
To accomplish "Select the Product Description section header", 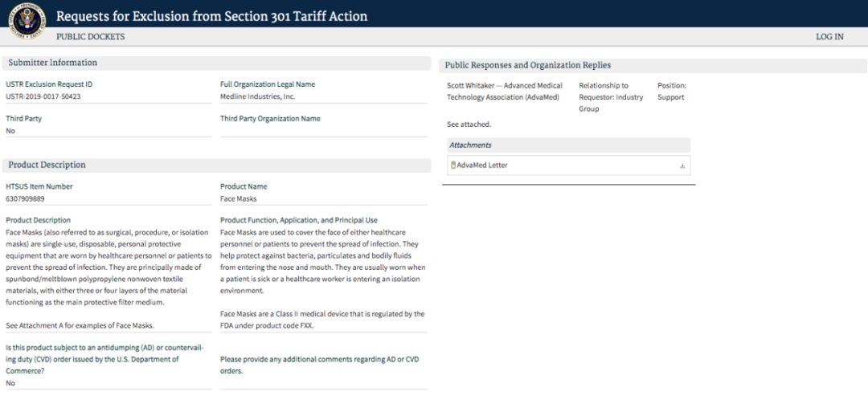I will pyautogui.click(x=216, y=165).
